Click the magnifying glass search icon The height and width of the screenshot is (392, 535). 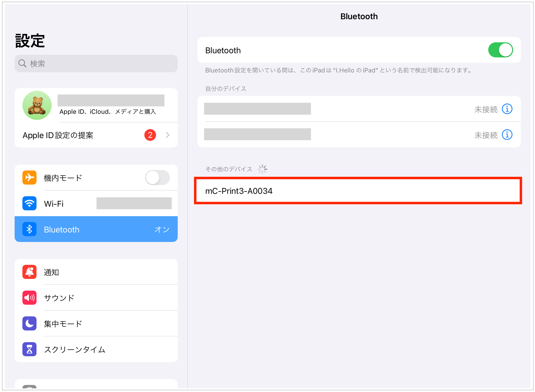pyautogui.click(x=22, y=63)
